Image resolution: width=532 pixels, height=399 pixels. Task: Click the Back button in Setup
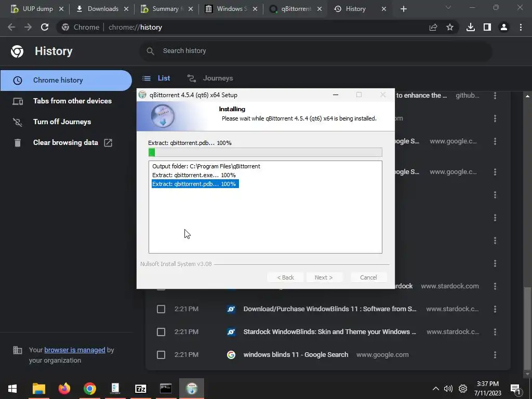pos(285,277)
